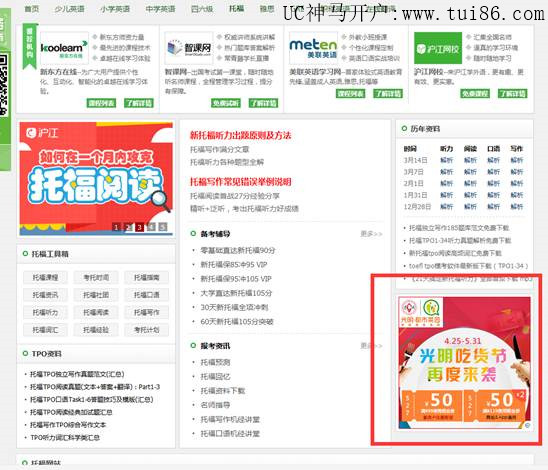Click 了解详情 button under 美联英语 card
Screen dimensions: 548x470
tap(388, 94)
